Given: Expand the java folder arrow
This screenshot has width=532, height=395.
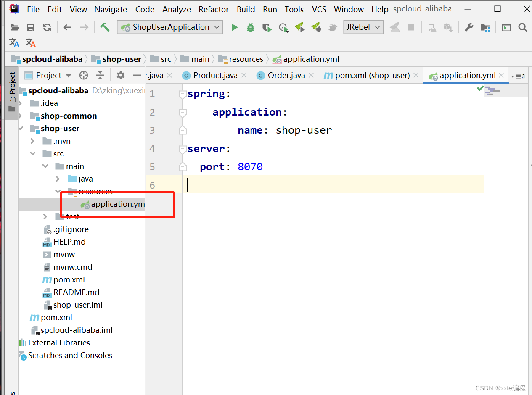Looking at the screenshot, I should click(x=58, y=179).
